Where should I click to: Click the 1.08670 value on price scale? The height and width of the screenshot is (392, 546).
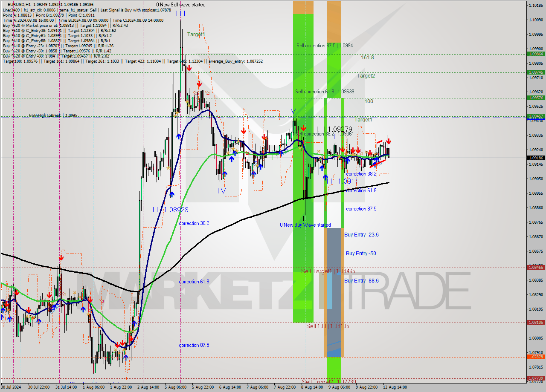[x=536, y=236]
